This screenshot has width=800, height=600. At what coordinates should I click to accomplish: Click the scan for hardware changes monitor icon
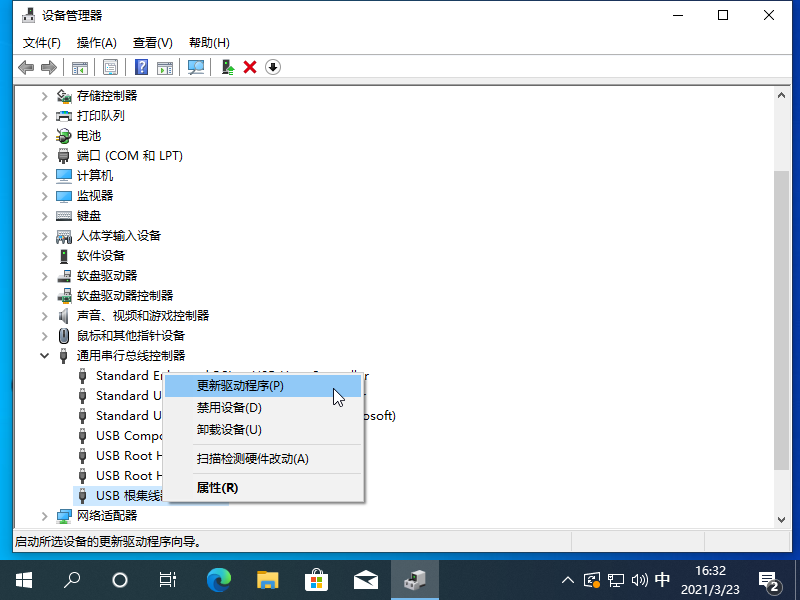coord(196,67)
